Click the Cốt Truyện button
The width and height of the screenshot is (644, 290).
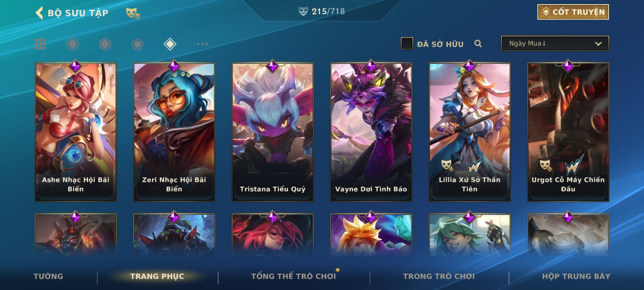(573, 12)
